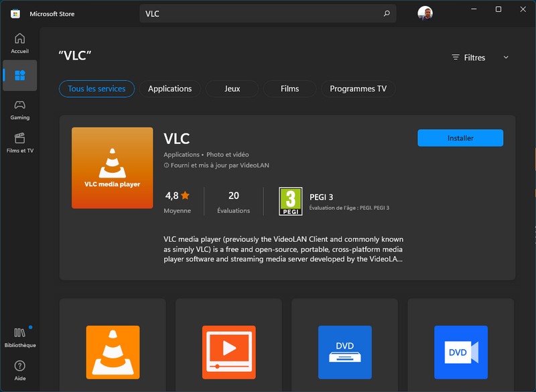This screenshot has width=536, height=392.
Task: Click the Fourni et mis à jour par VideoLAN text
Action: tap(220, 166)
